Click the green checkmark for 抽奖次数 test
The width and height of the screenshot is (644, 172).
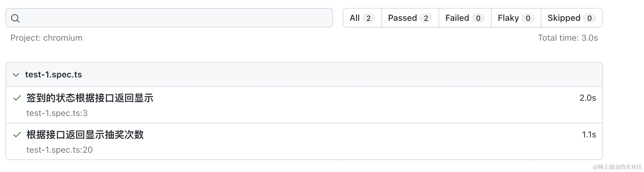(17, 135)
